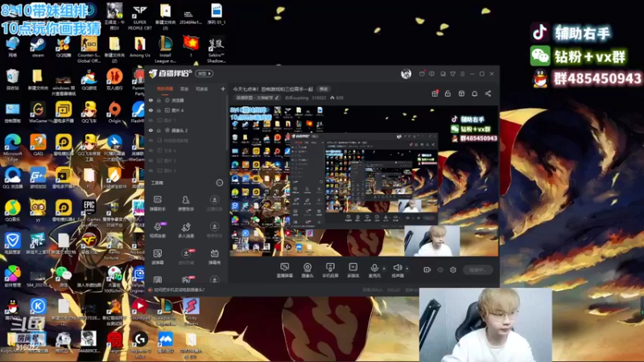
Task: Open Microsoft Edge desktop shortcut
Action: (x=13, y=147)
